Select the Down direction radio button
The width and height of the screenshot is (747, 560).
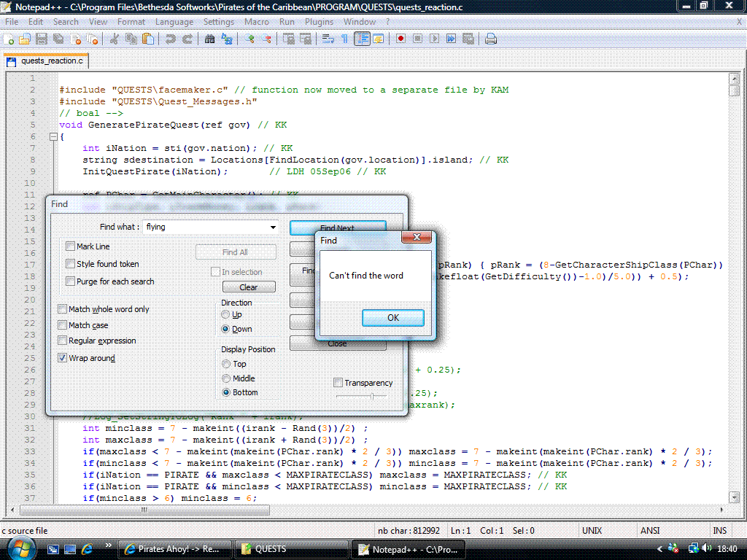tap(226, 329)
